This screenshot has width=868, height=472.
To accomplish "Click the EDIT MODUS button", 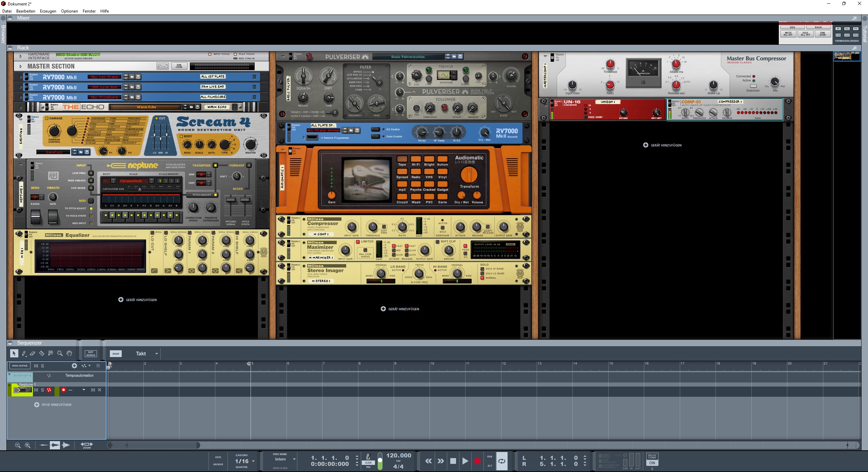I will pos(91,354).
